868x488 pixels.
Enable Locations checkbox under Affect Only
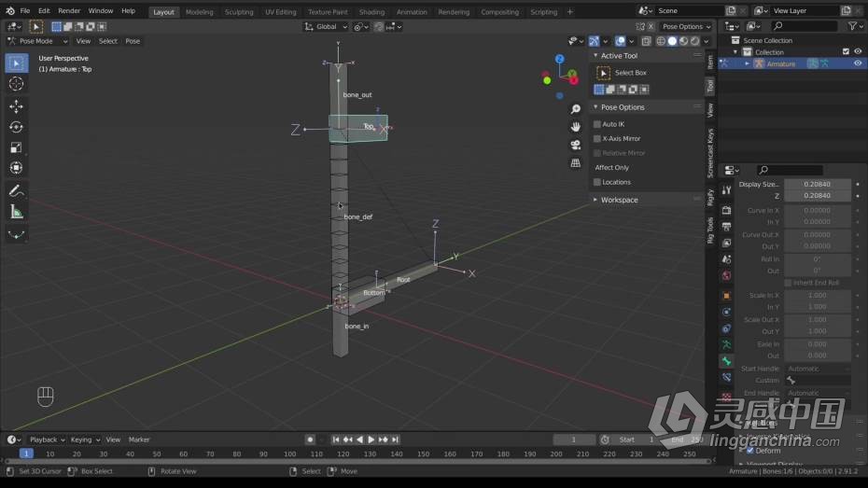(x=597, y=182)
